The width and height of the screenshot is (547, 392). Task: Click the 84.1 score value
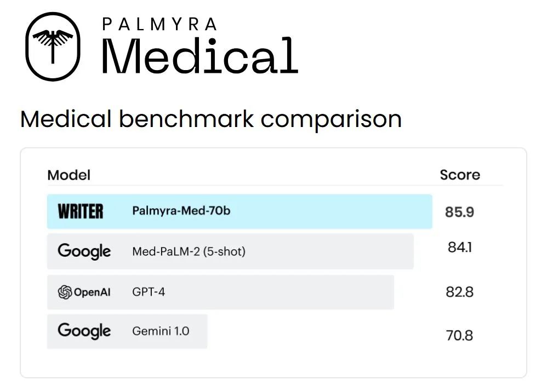[x=459, y=247]
